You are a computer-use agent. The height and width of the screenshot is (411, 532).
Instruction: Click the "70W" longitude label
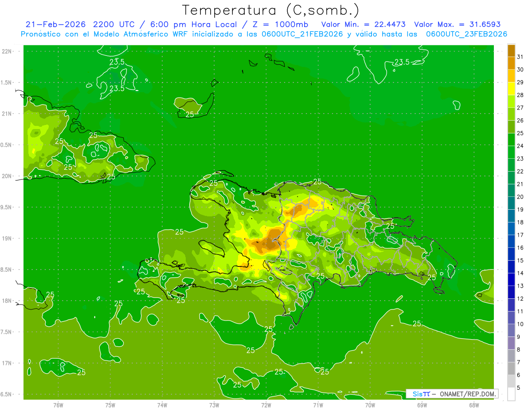[370, 405]
